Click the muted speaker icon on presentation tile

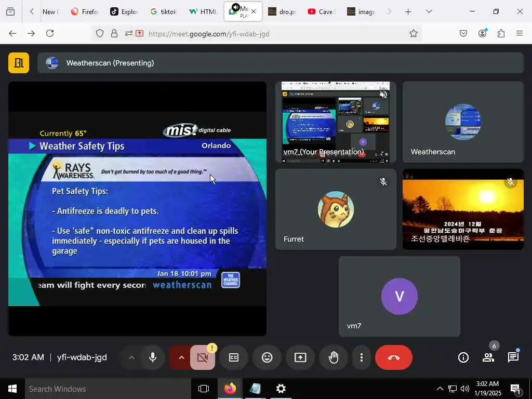click(x=383, y=95)
